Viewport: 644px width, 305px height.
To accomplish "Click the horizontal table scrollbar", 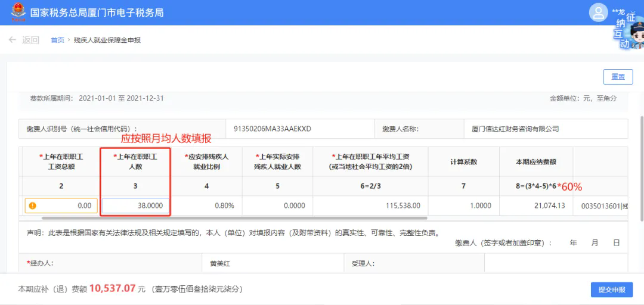I will point(234,218).
